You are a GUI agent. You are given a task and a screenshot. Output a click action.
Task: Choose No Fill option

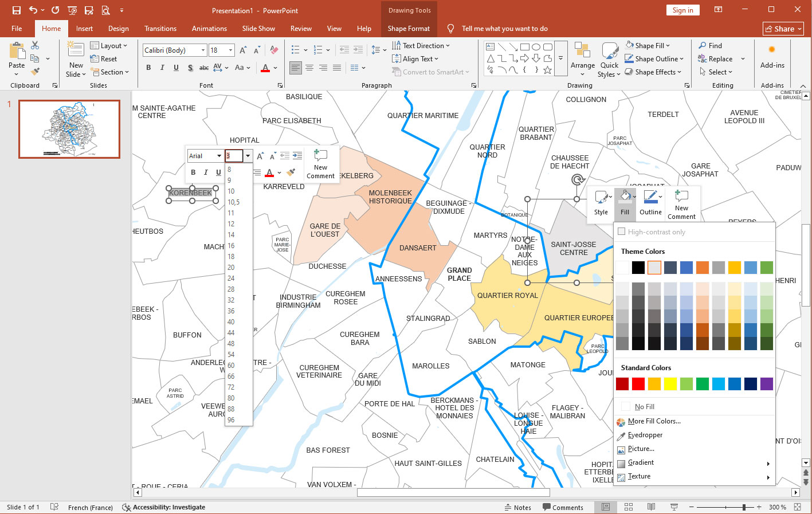click(x=644, y=406)
